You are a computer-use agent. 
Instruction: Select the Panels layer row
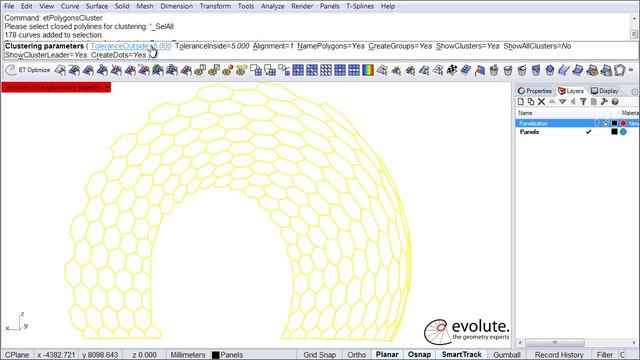577,132
